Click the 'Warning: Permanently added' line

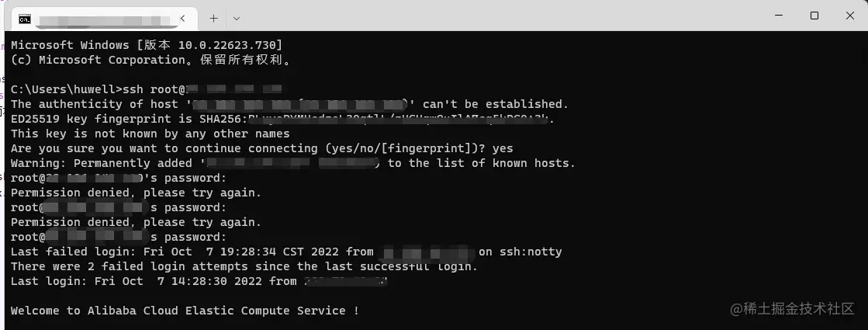click(x=105, y=163)
